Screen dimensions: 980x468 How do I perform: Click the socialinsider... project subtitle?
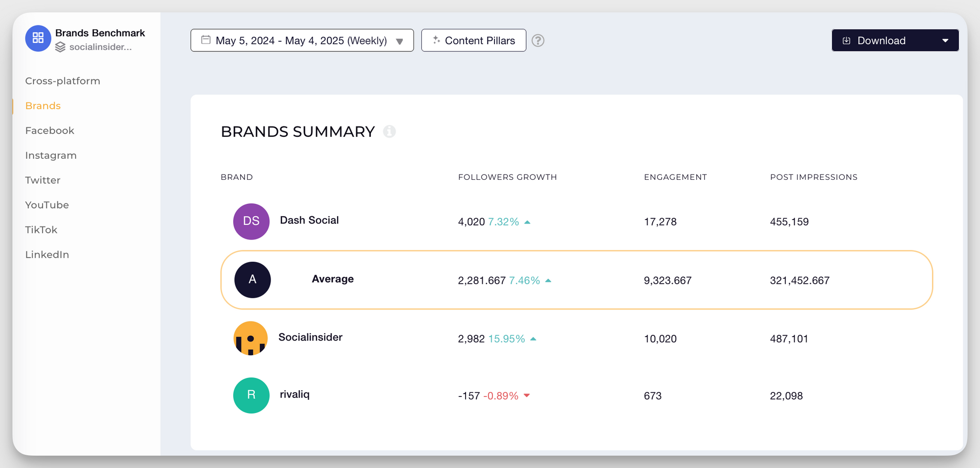(100, 47)
